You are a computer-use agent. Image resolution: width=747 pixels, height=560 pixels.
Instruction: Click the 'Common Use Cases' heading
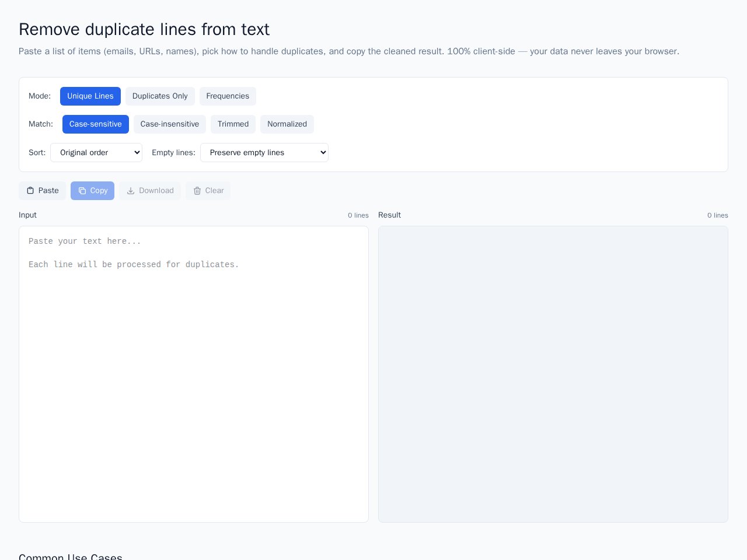(71, 557)
